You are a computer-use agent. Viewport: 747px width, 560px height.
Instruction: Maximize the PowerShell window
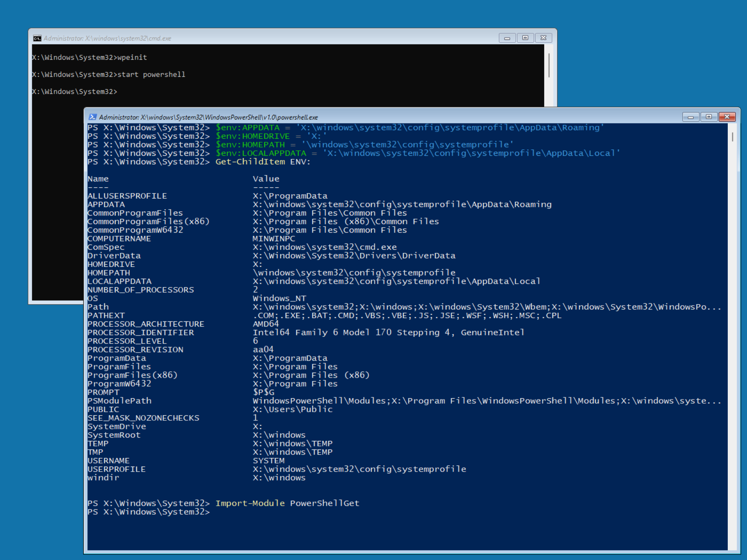[x=709, y=117]
